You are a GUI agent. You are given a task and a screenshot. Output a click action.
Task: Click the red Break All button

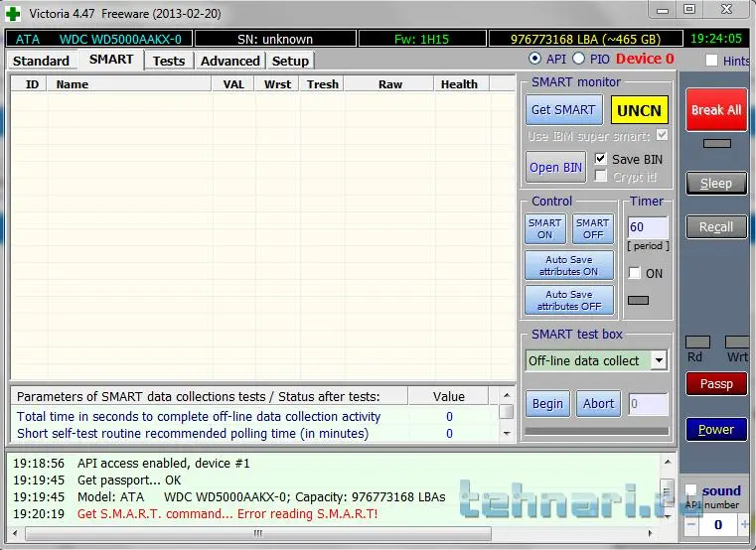coord(715,110)
